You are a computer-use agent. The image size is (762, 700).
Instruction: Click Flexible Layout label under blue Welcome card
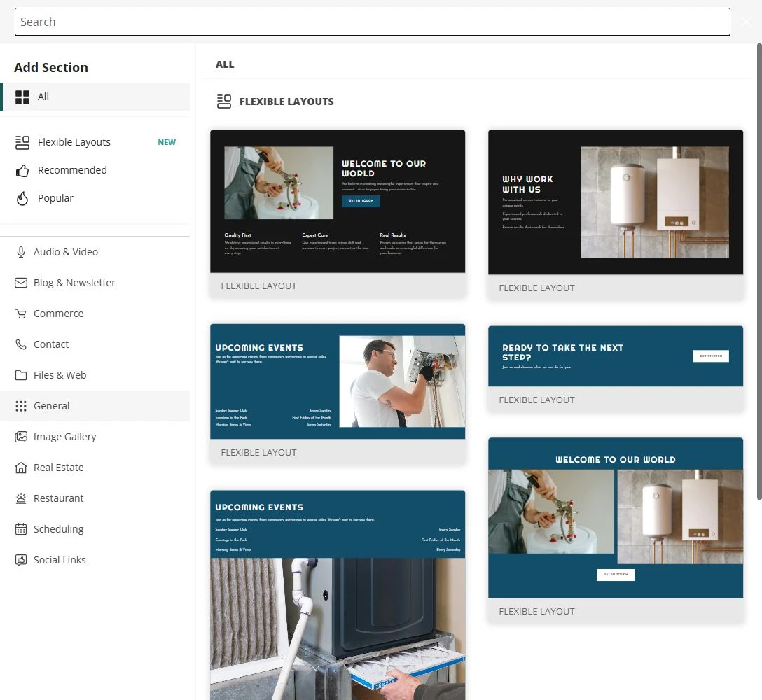click(536, 612)
